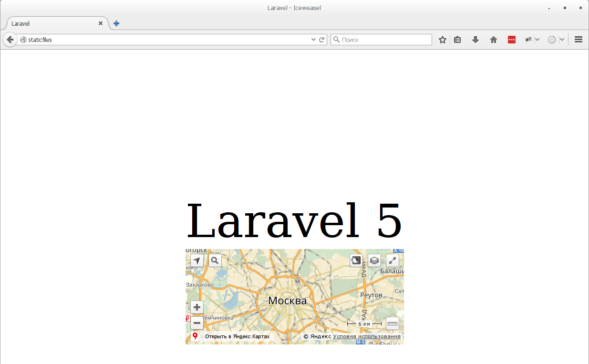Screen dimensions: 589x364
Task: Expand map to fullscreen
Action: pyautogui.click(x=393, y=260)
